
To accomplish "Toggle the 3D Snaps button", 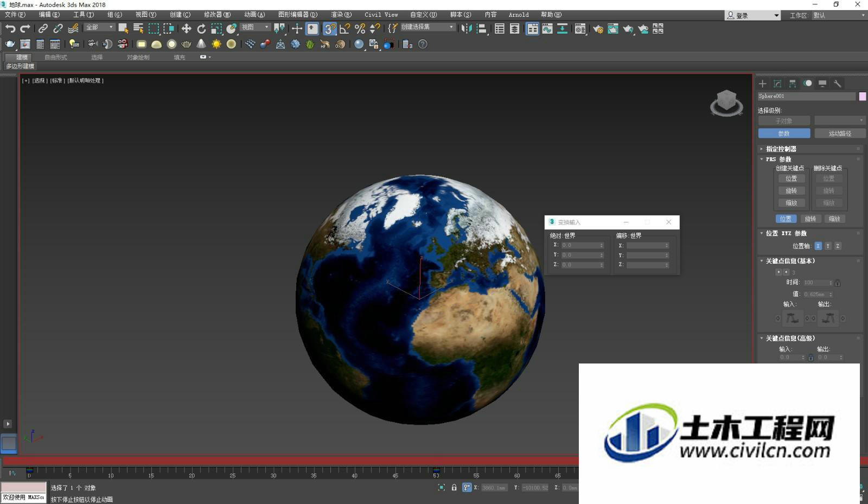I will (x=329, y=28).
